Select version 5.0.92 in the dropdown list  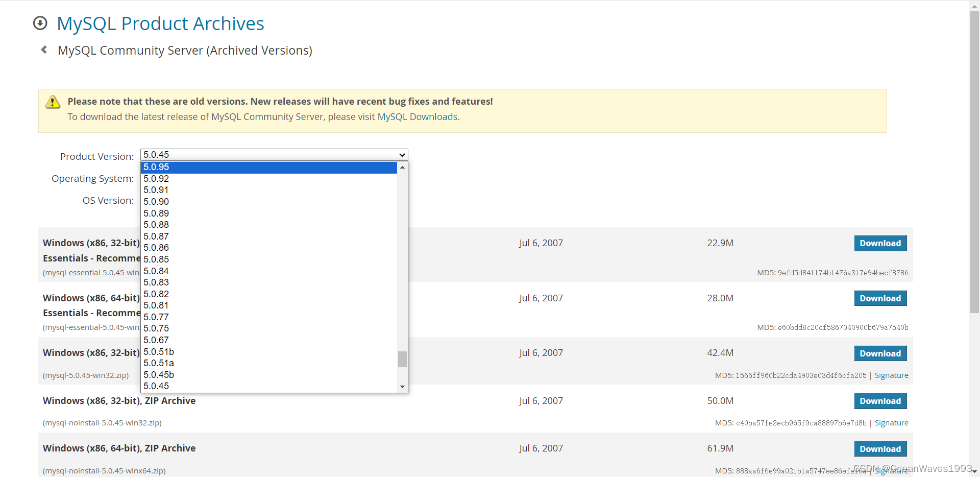(x=269, y=179)
